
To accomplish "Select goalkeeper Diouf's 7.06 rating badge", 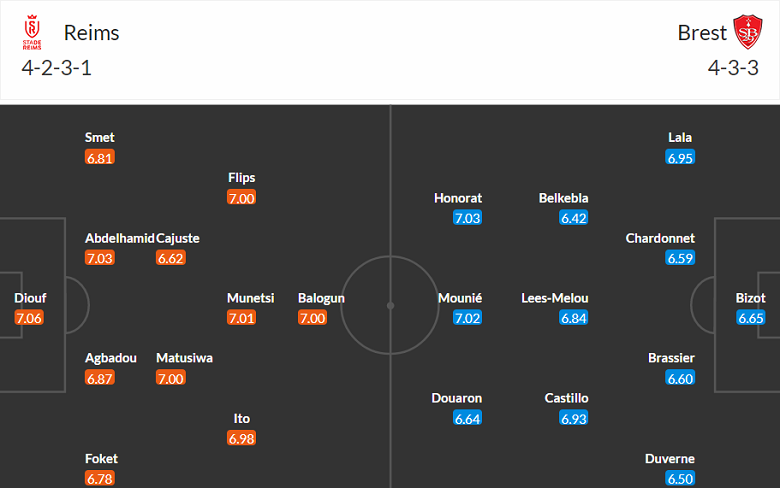I will (30, 318).
